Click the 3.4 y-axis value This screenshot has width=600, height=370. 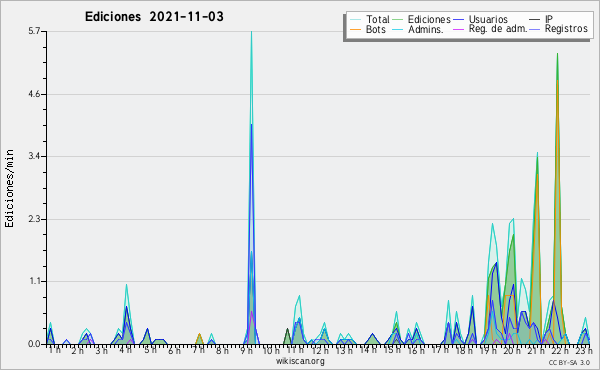click(x=34, y=156)
